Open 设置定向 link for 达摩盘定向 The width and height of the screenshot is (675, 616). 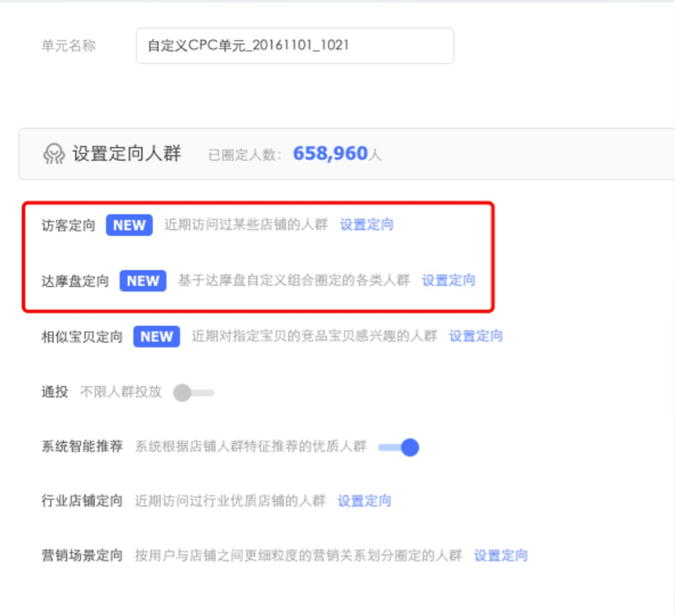(x=448, y=281)
